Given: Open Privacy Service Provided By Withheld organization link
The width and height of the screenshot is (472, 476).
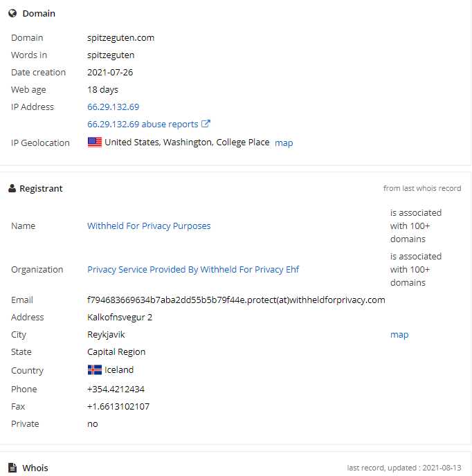Looking at the screenshot, I should point(193,270).
